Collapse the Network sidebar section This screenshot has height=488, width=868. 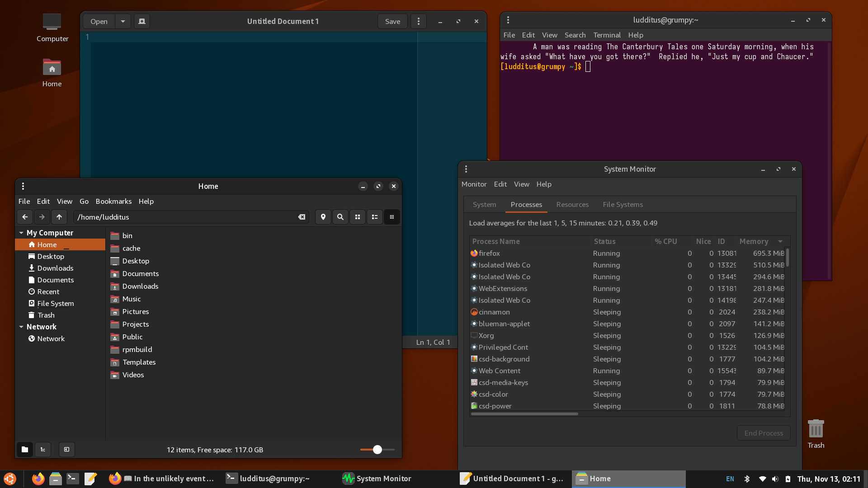[21, 327]
